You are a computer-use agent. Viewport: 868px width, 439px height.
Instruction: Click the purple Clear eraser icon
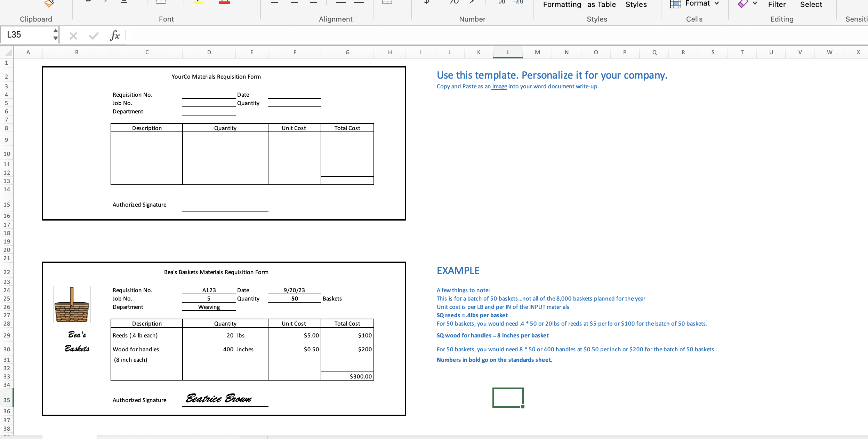(x=742, y=3)
